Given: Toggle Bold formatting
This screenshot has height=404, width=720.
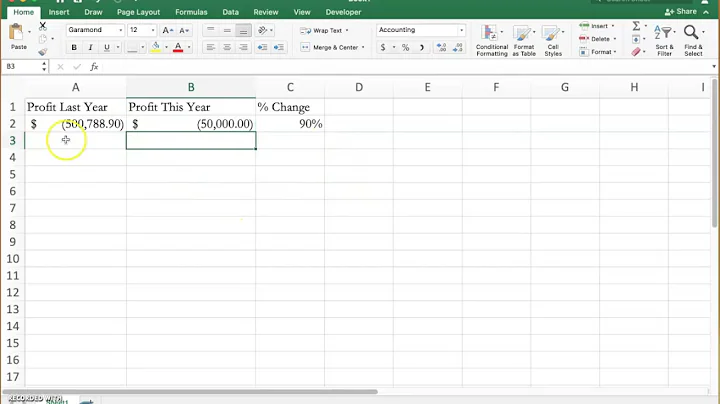Looking at the screenshot, I should pos(74,47).
